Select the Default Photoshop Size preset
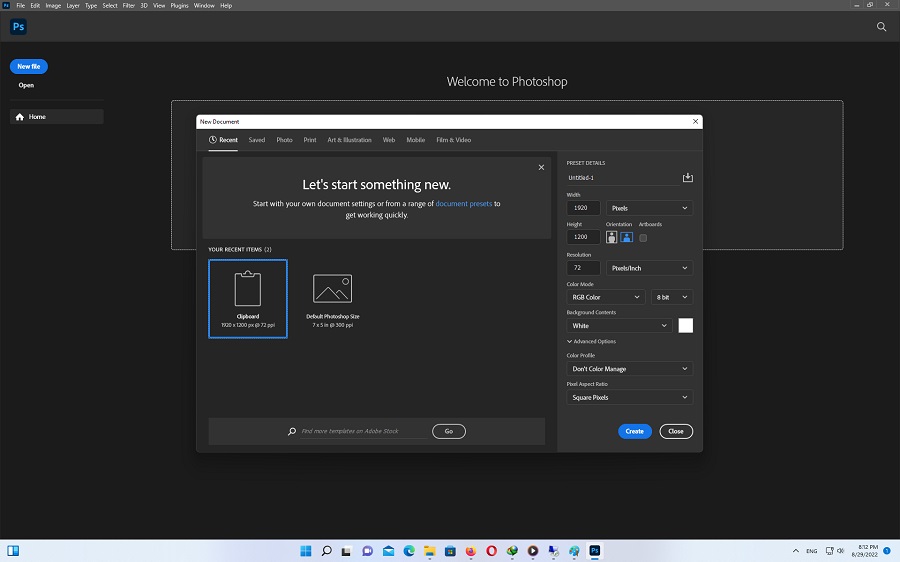Screen dimensions: 900x562 (x=332, y=297)
